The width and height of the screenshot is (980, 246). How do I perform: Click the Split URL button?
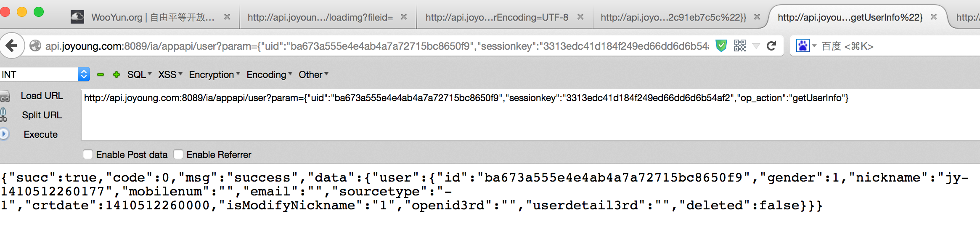[42, 115]
